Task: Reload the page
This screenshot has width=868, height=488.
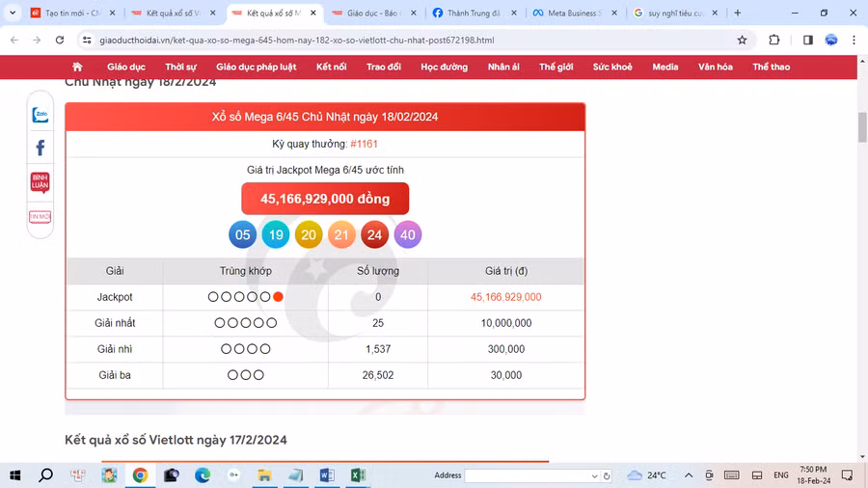Action: tap(60, 41)
